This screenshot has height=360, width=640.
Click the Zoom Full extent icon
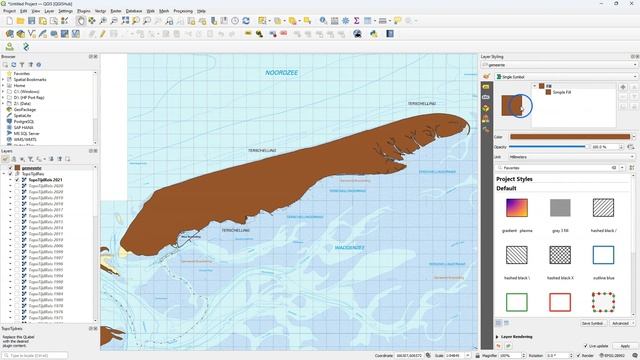[x=125, y=21]
